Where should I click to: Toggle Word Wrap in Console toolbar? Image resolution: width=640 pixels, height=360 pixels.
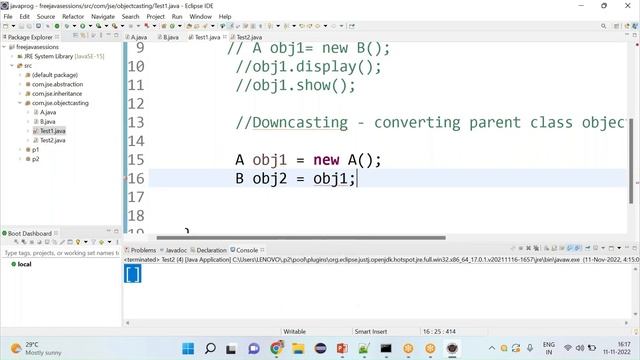tap(562, 248)
